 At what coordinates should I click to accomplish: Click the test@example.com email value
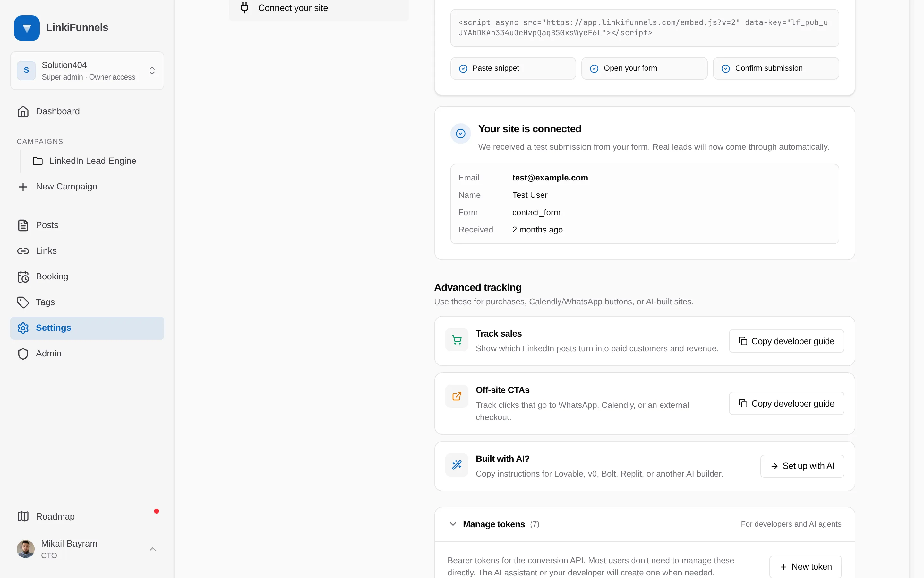click(x=550, y=178)
